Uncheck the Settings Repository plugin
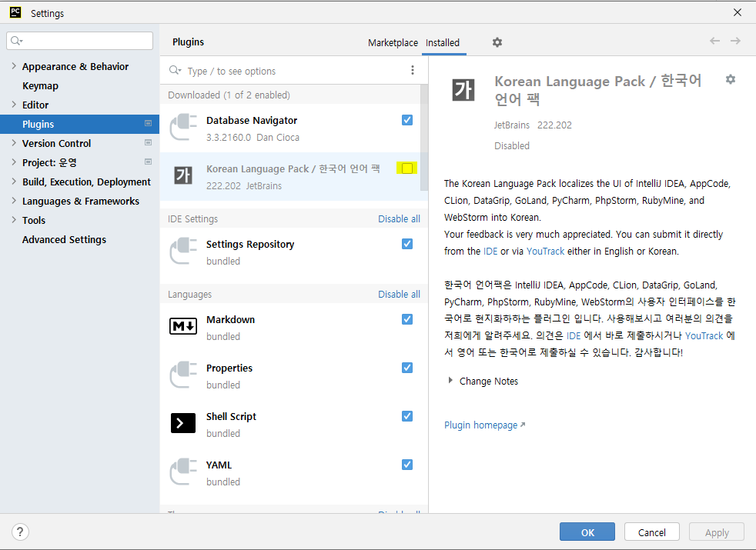Screen dimensions: 756x550 [407, 244]
